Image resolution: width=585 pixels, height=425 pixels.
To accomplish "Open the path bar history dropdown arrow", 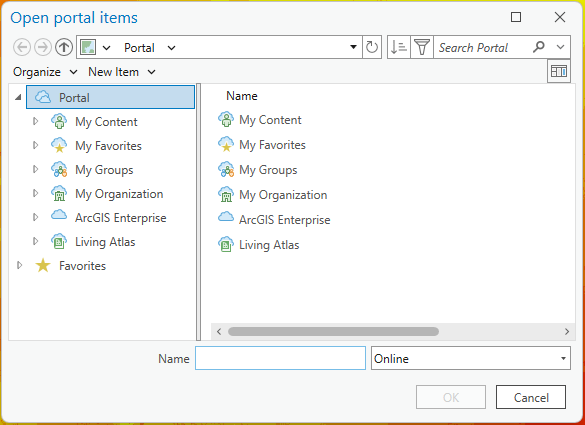I will coord(353,47).
